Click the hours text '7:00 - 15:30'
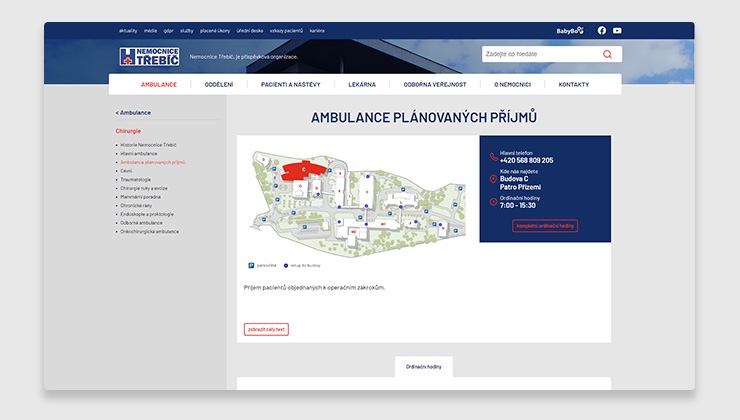The image size is (740, 420). pos(518,205)
